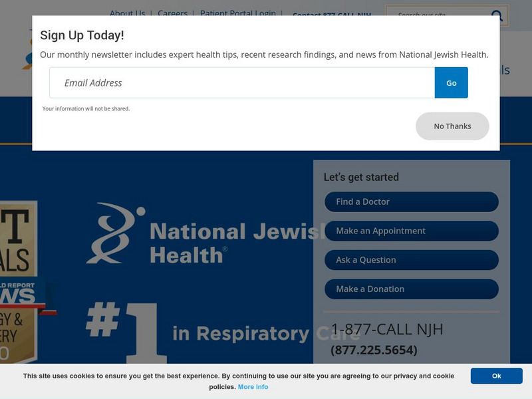532x399 pixels.
Task: Click Make a Donation
Action: click(x=411, y=289)
